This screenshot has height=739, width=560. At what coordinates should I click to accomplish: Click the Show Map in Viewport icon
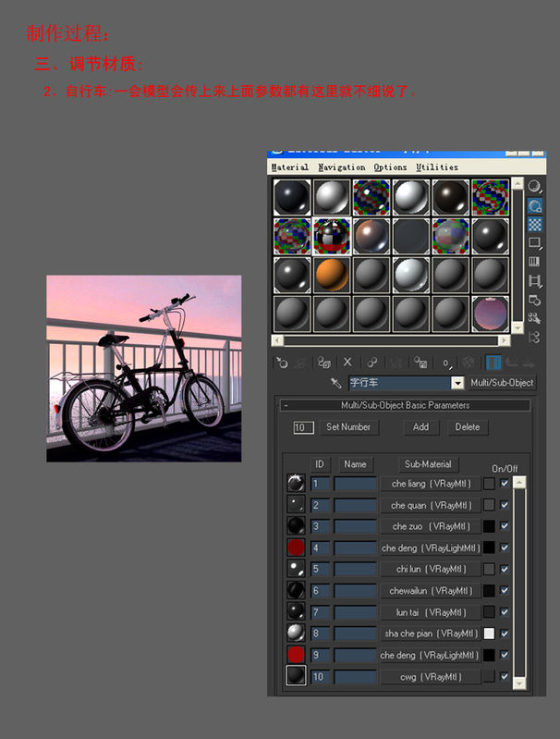pyautogui.click(x=469, y=363)
